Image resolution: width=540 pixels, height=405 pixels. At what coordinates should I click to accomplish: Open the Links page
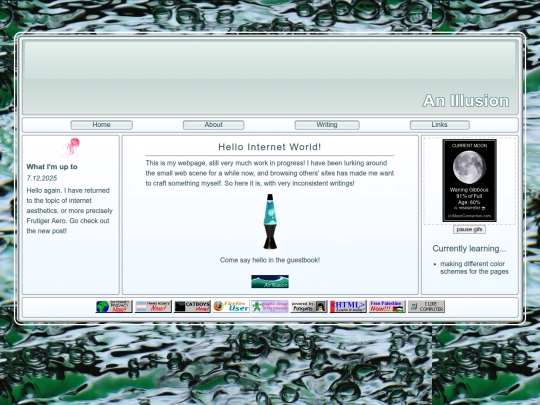[x=439, y=125]
